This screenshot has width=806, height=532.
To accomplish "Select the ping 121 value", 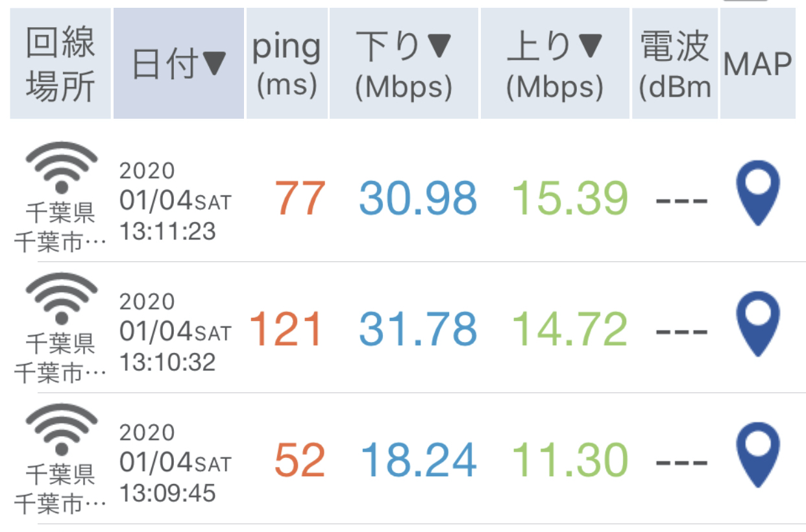I will pyautogui.click(x=286, y=329).
